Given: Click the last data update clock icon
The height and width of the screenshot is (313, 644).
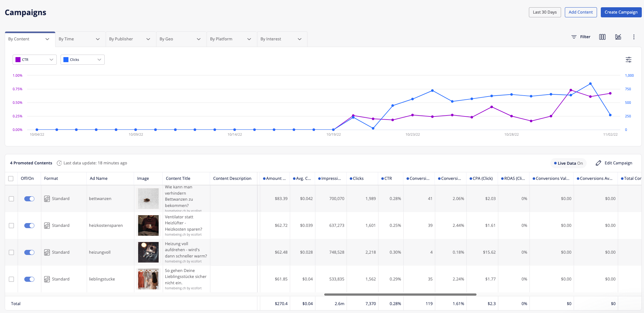Looking at the screenshot, I should [x=59, y=163].
